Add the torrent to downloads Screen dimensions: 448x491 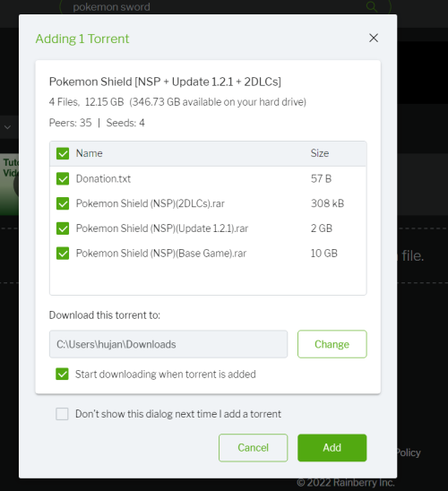[x=332, y=447]
